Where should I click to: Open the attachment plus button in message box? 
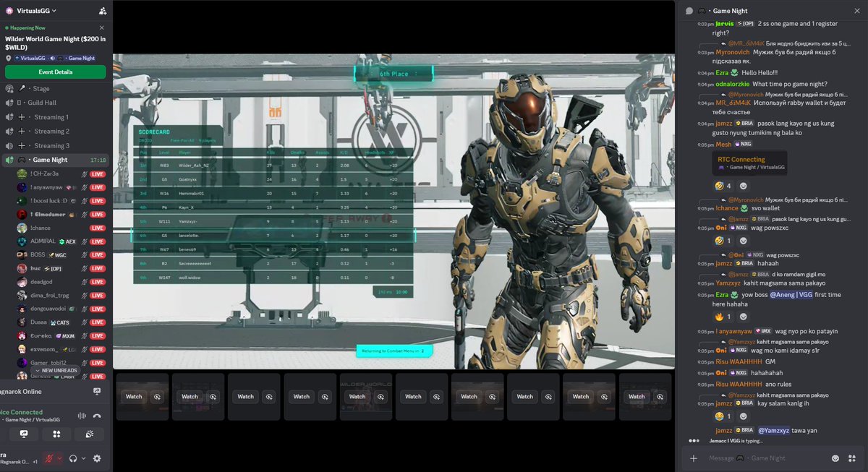(694, 458)
